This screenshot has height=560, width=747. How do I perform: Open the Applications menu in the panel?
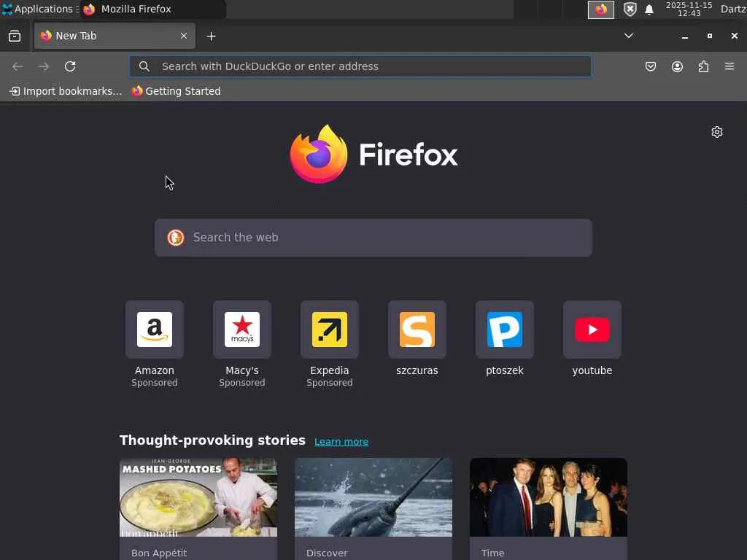pyautogui.click(x=39, y=9)
